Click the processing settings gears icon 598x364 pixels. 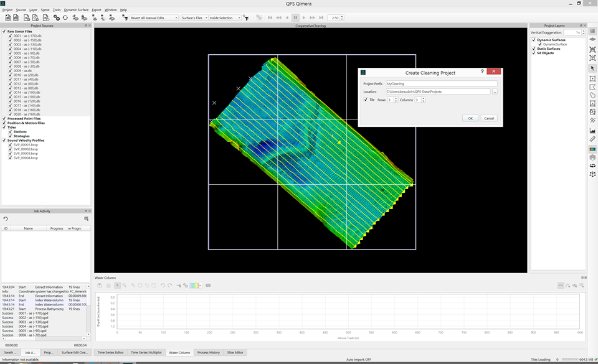(x=56, y=18)
